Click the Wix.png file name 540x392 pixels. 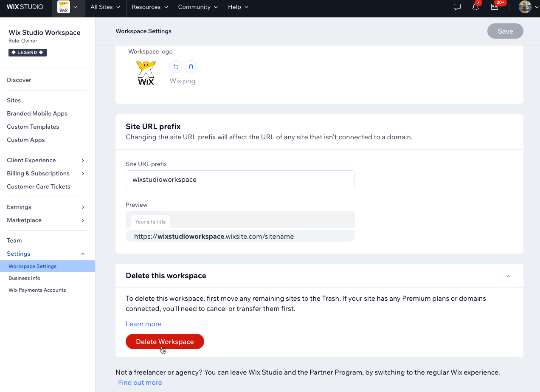(183, 81)
